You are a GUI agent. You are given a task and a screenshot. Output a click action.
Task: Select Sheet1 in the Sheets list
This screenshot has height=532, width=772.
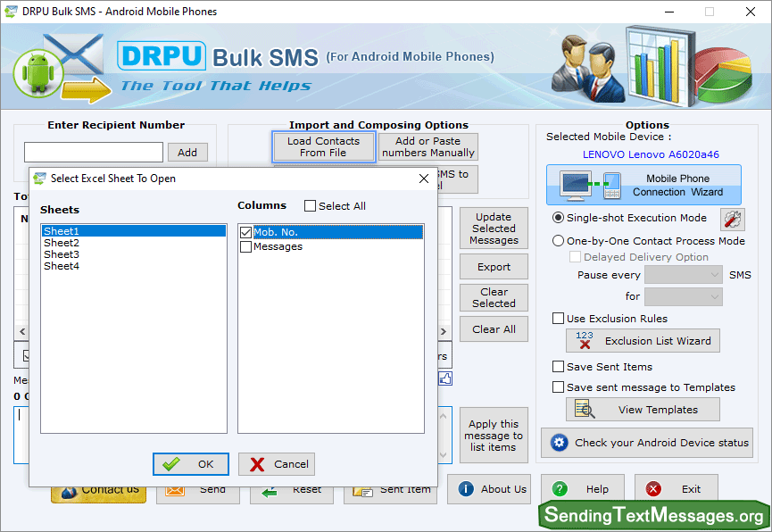pyautogui.click(x=134, y=231)
